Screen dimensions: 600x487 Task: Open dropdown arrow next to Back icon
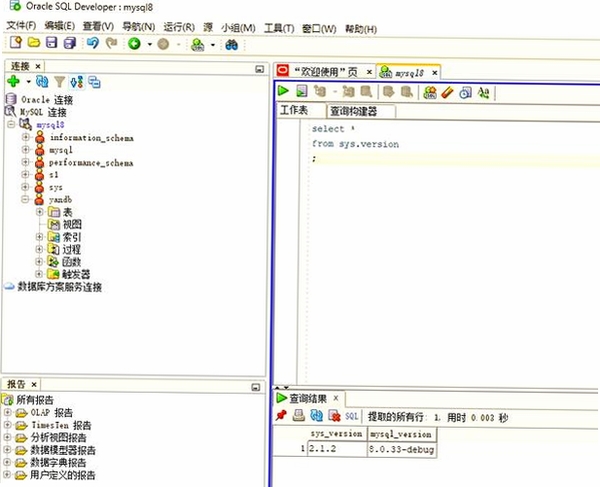click(150, 44)
